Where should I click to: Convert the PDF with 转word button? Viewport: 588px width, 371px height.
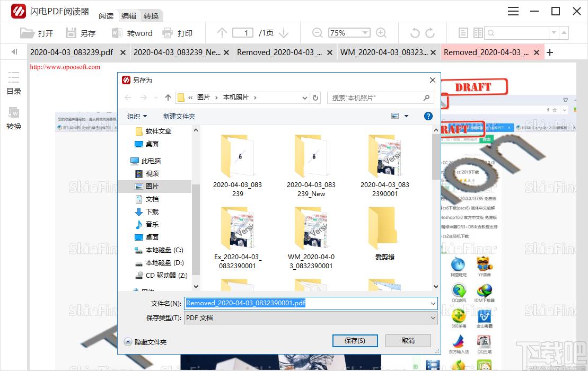tap(132, 33)
